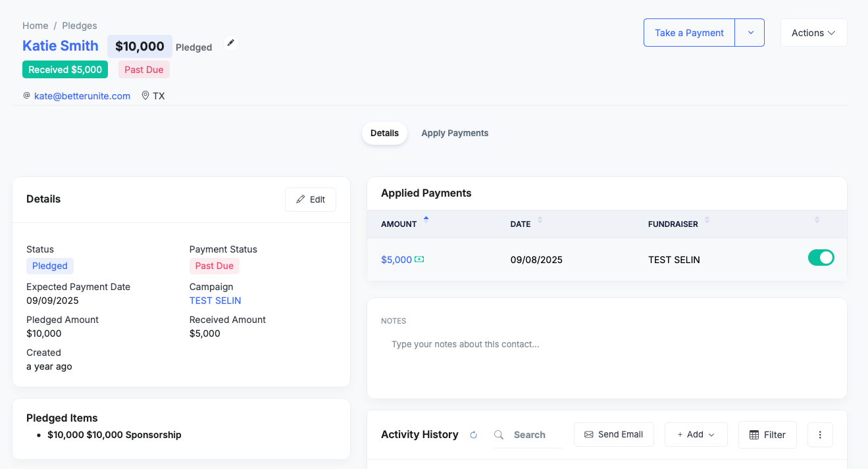Open the Add dropdown in Activity History
The image size is (868, 469).
696,435
